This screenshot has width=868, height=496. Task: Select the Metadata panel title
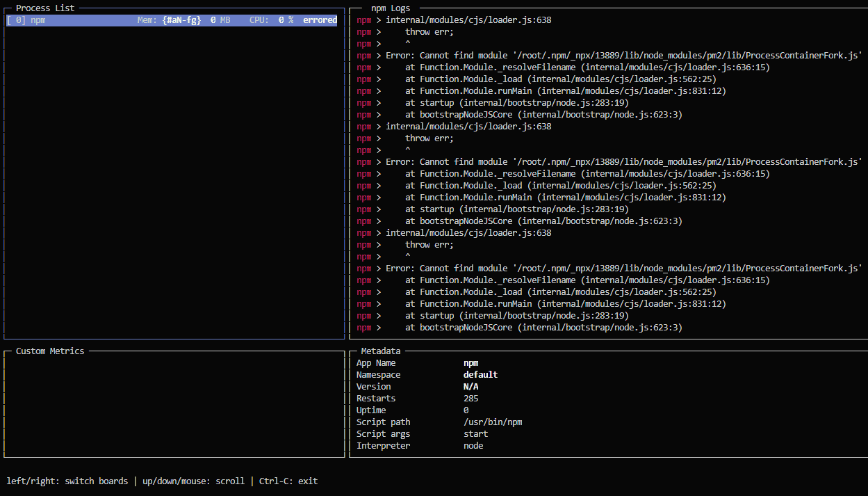click(381, 351)
